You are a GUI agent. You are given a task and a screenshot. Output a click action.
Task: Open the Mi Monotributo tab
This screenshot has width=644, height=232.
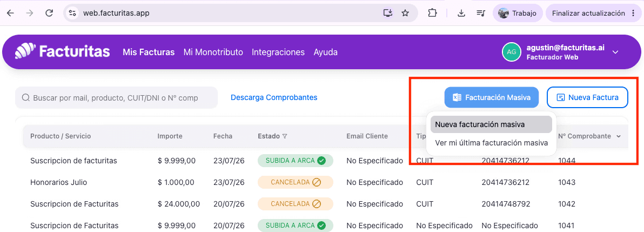tap(213, 52)
